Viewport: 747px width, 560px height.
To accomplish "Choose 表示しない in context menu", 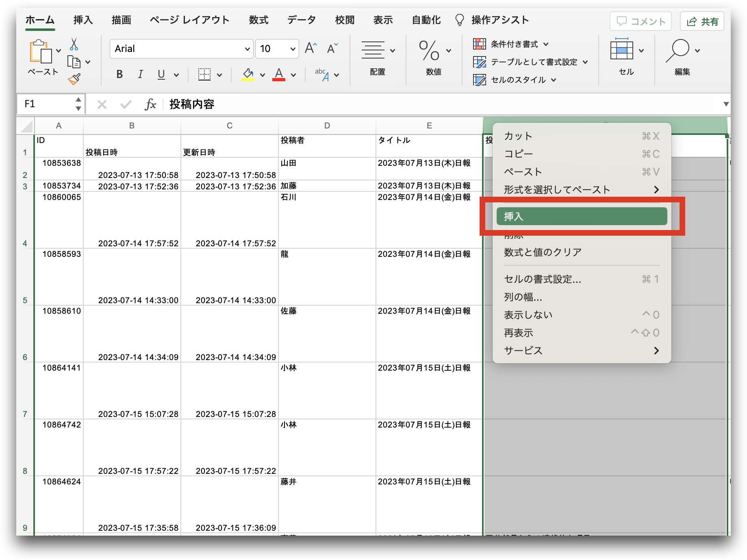I will (x=582, y=315).
